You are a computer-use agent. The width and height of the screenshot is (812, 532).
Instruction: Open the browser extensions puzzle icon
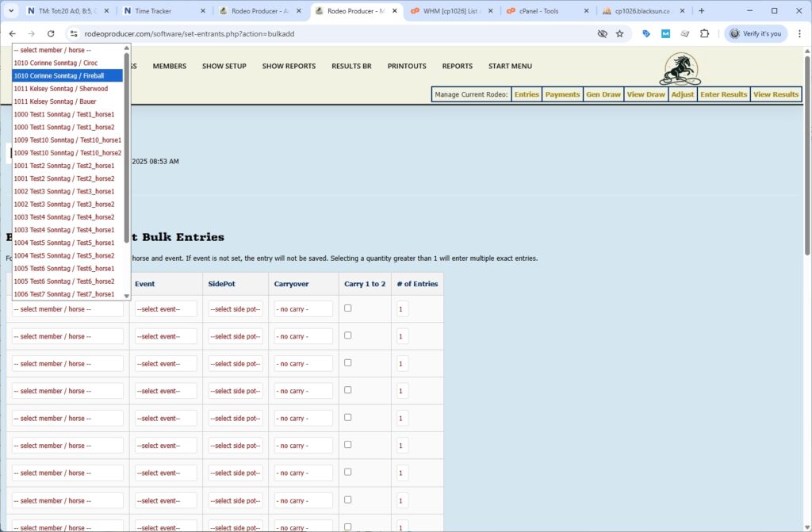point(704,34)
